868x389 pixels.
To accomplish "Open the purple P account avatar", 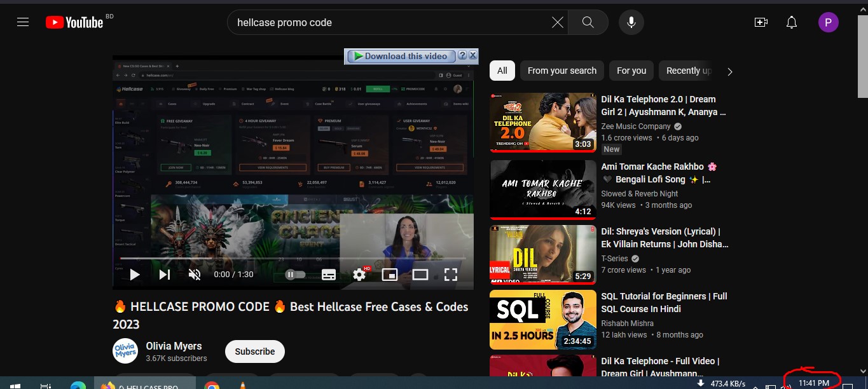I will pos(828,23).
